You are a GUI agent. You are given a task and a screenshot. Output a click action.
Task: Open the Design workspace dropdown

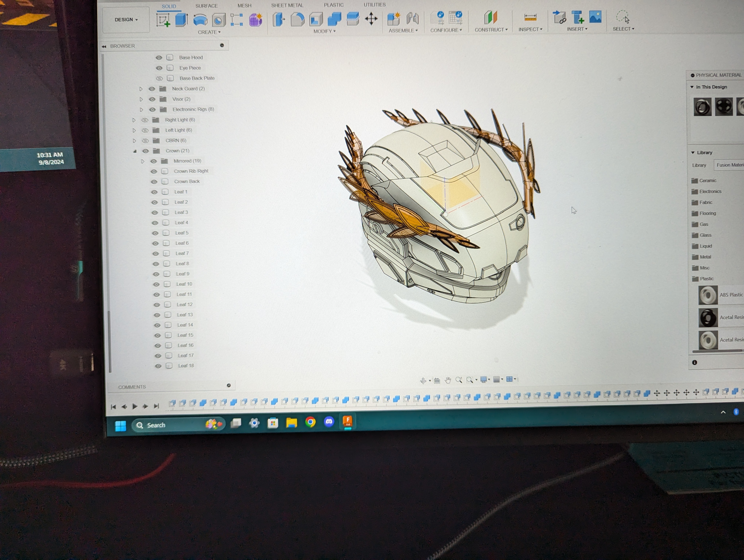pyautogui.click(x=126, y=20)
